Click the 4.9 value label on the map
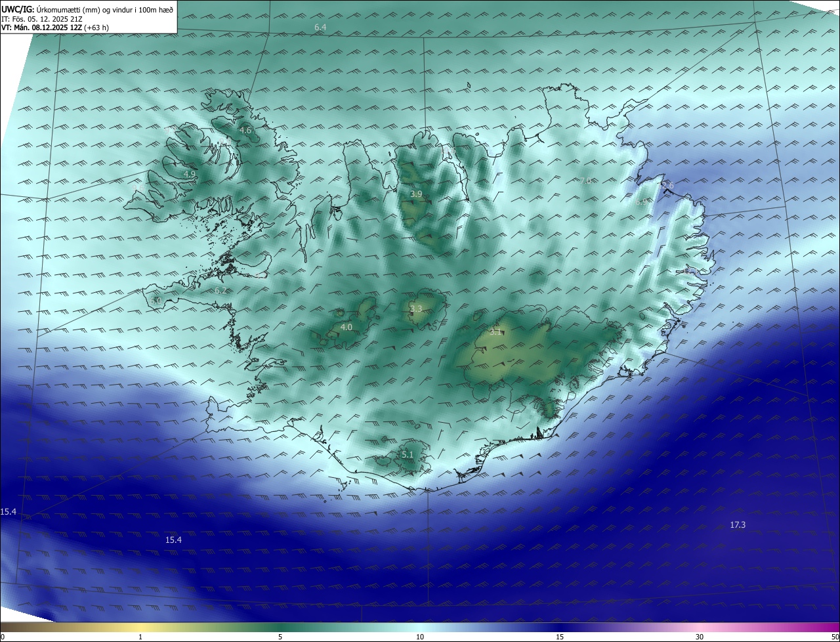Viewport: 840px width, 642px height. [x=190, y=174]
